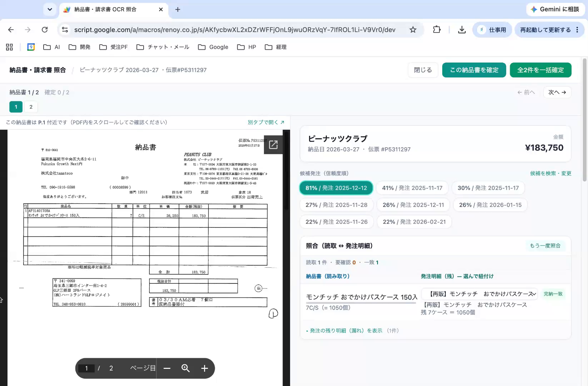588x386 pixels.
Task: Open the チャット・メール bookmarks folder
Action: coord(163,47)
